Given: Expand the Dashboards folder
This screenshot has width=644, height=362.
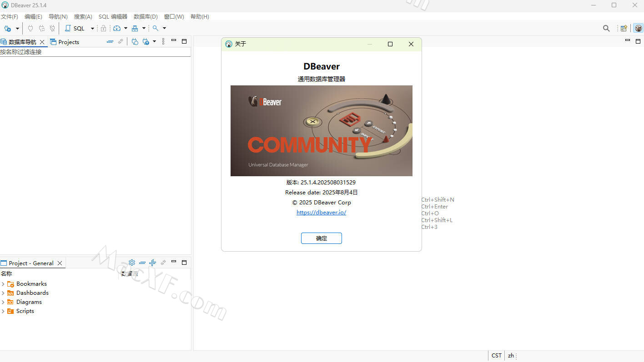Looking at the screenshot, I should tap(3, 293).
